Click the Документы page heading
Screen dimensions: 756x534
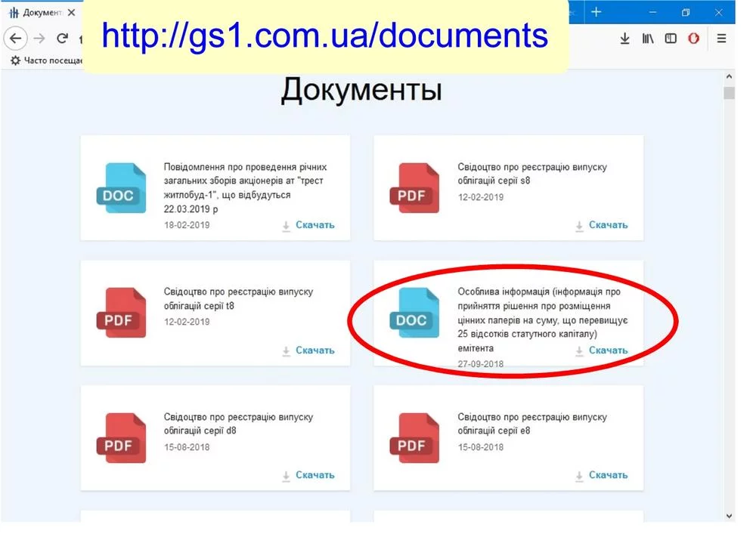(x=361, y=90)
